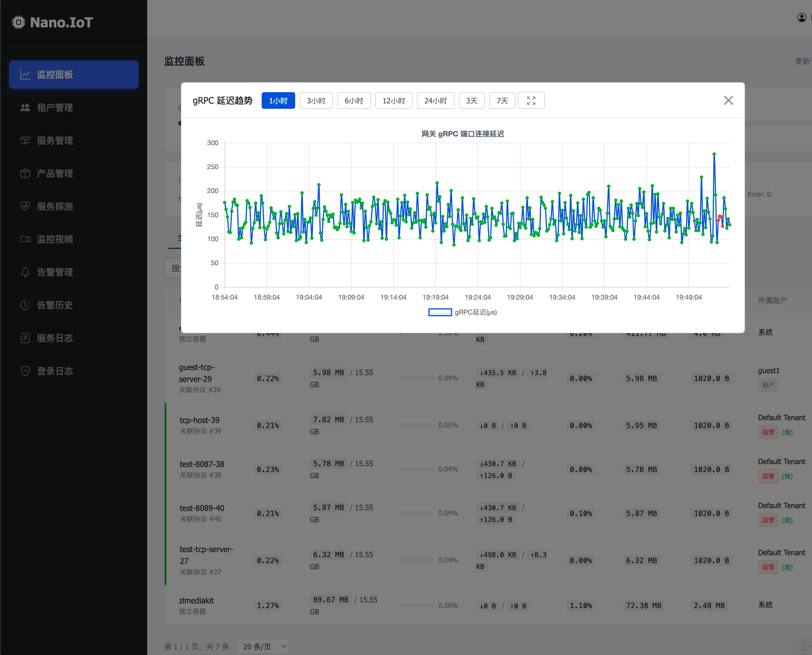Click the 服务探测 heartbeat icon
The width and height of the screenshot is (812, 655).
(25, 206)
